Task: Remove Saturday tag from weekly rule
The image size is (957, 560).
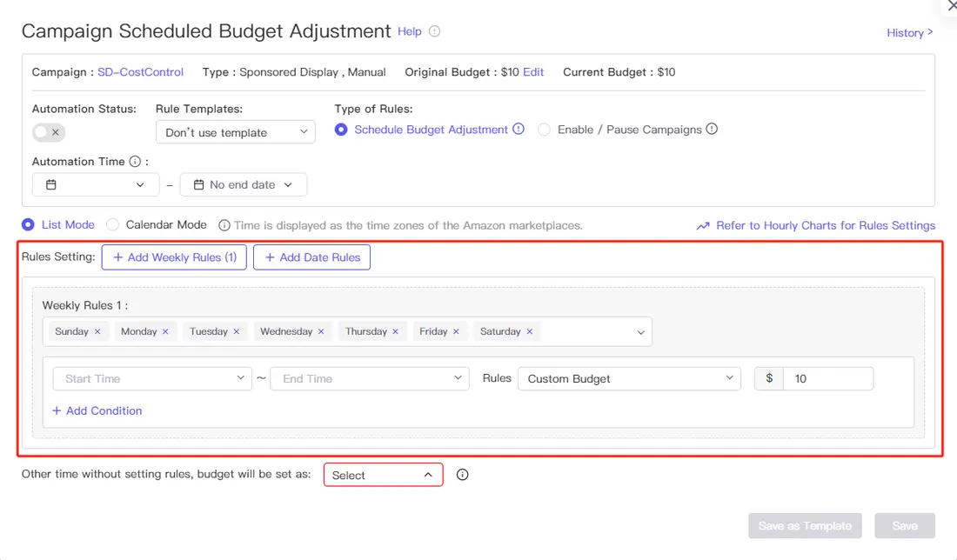Action: (x=530, y=332)
